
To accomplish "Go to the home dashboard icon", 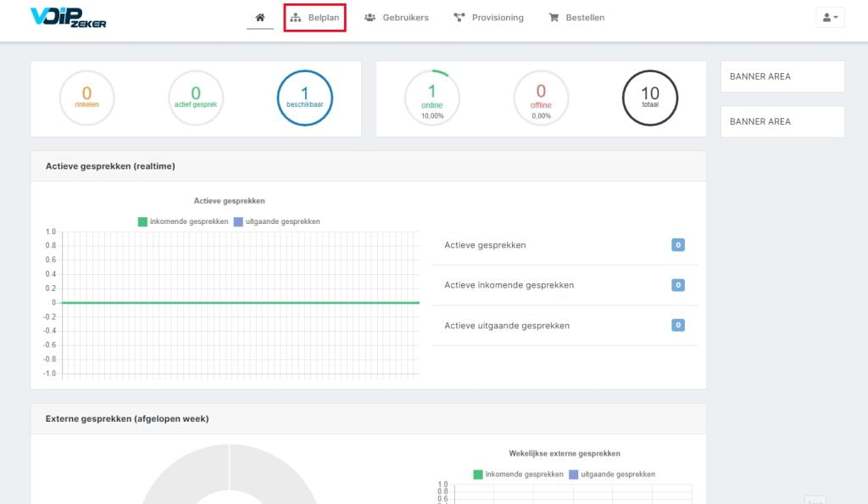I will tap(260, 18).
